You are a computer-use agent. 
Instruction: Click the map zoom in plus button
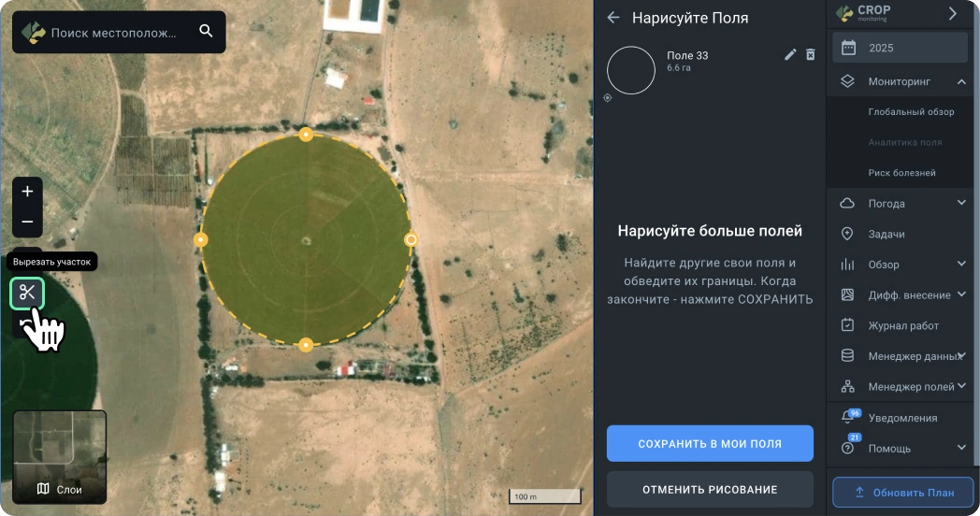pos(27,192)
